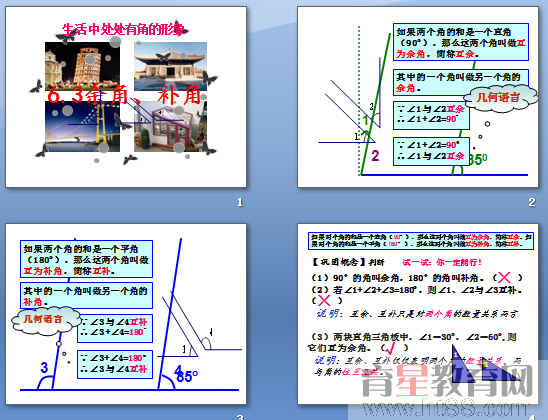The height and width of the screenshot is (420, 548).
Task: Click the definition box mentioning 平角 180°
Action: click(86, 259)
